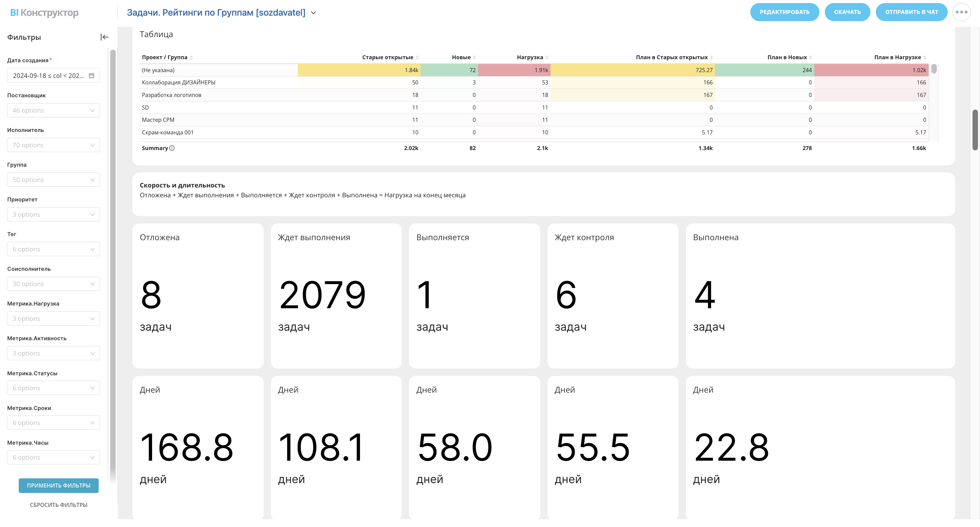The width and height of the screenshot is (980, 527).
Task: Open the three-dots more options menu
Action: click(961, 12)
